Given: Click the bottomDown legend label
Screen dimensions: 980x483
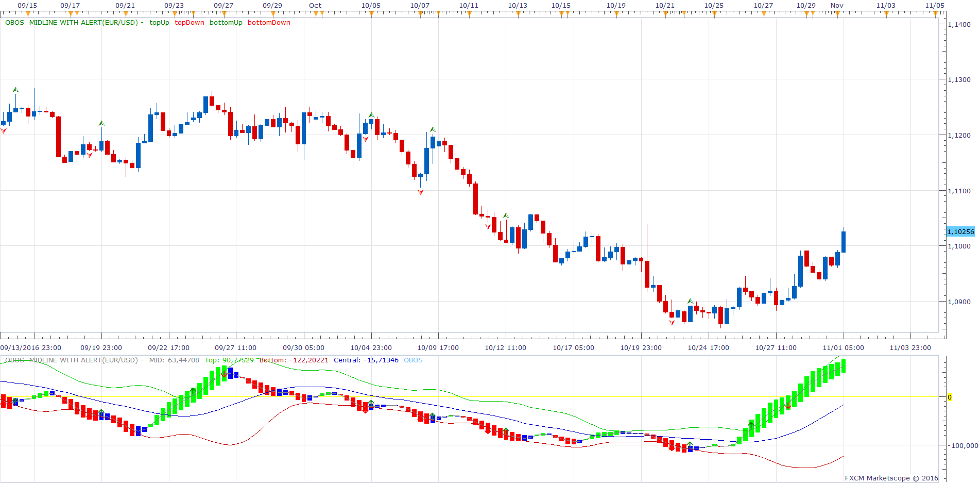Looking at the screenshot, I should [x=269, y=23].
